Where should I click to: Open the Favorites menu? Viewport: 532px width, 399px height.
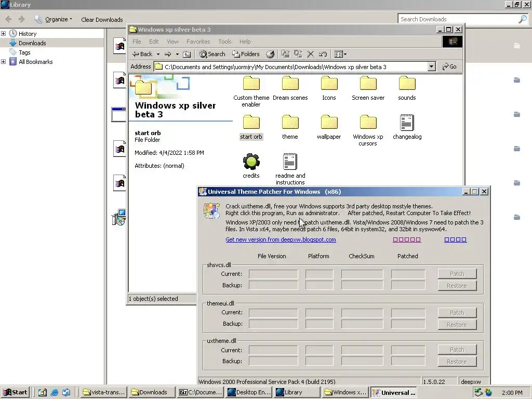coord(198,42)
